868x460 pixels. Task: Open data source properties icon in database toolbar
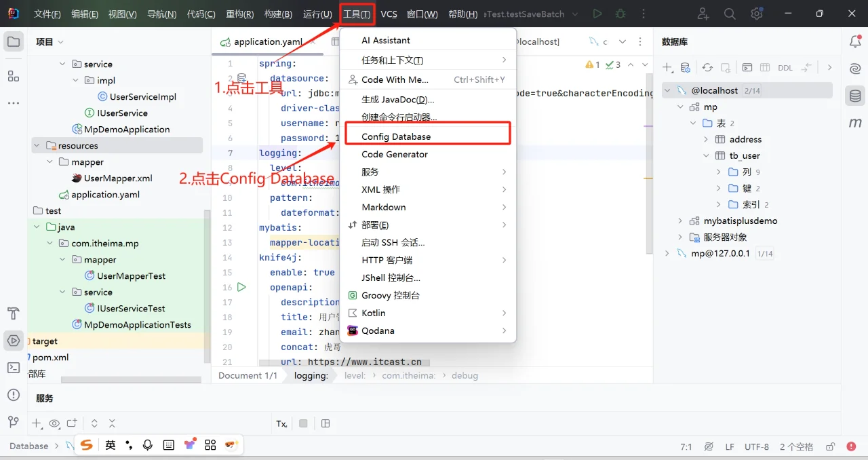click(x=686, y=68)
